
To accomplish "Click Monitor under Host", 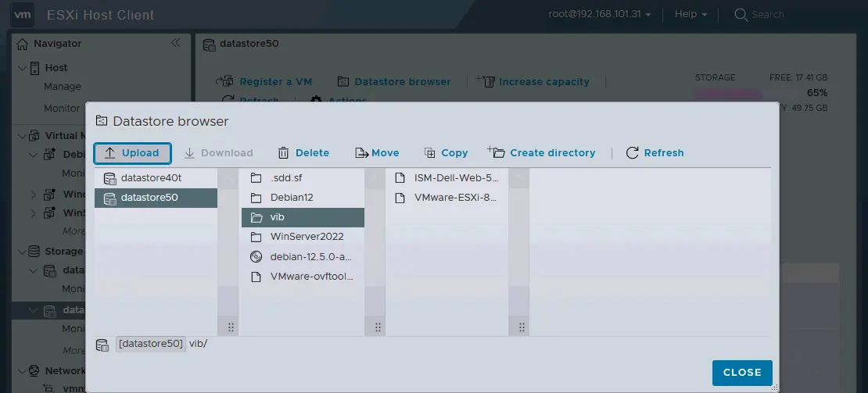I will (x=62, y=109).
